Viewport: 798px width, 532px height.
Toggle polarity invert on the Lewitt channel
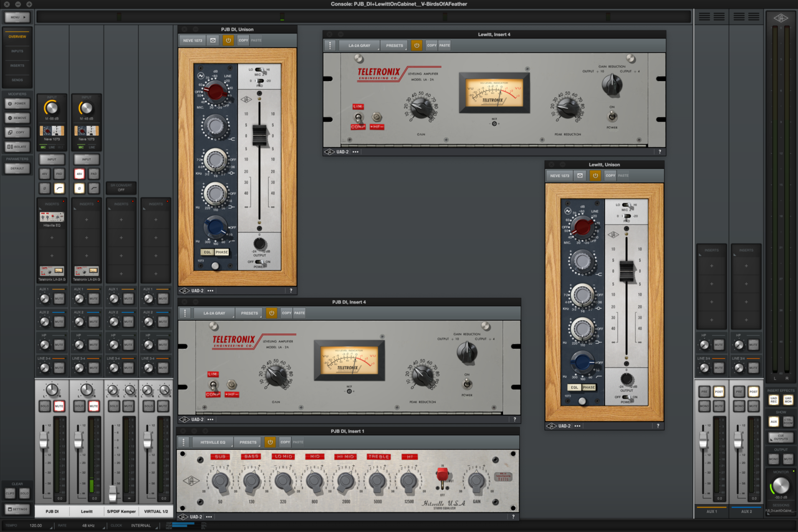[x=79, y=188]
